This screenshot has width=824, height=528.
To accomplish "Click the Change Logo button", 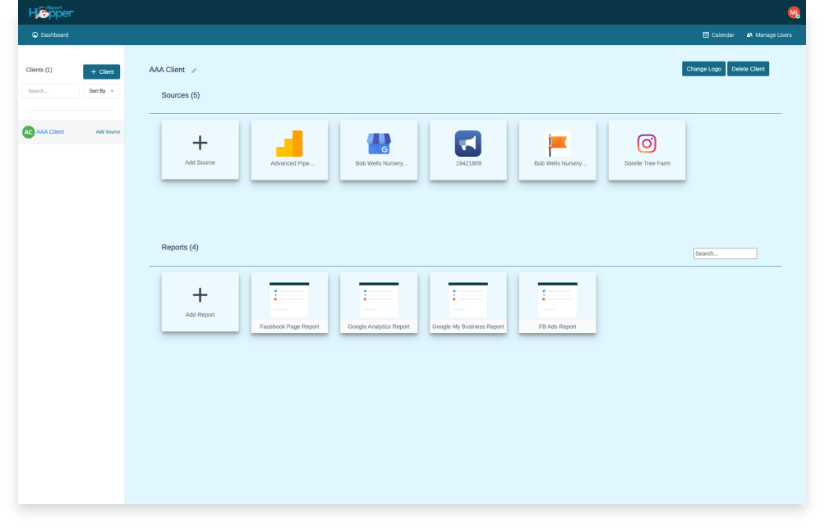I will click(704, 69).
